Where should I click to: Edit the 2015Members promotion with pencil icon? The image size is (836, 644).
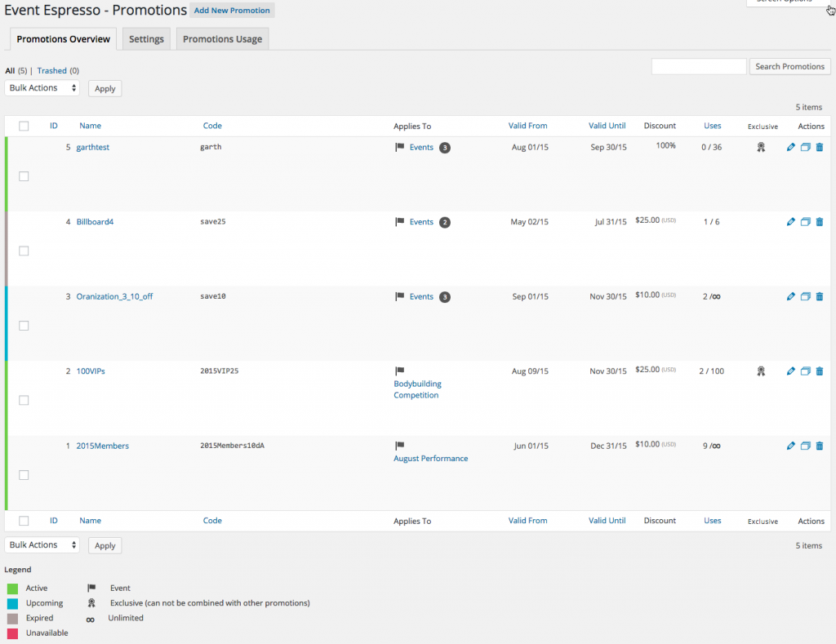pos(790,446)
